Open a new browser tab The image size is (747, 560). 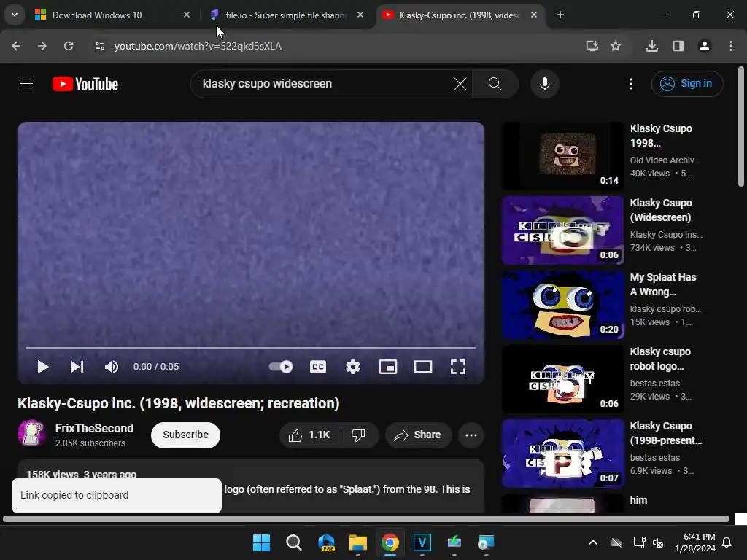pyautogui.click(x=560, y=15)
